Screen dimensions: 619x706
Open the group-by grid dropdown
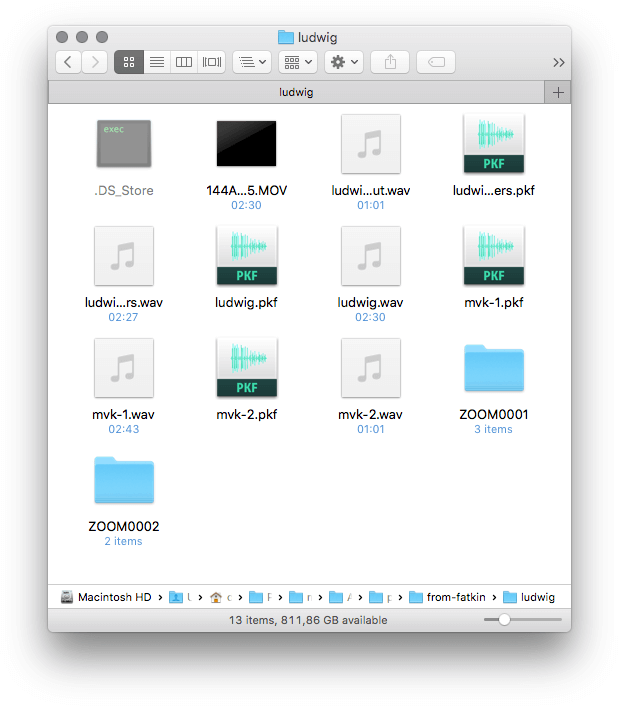pyautogui.click(x=297, y=62)
